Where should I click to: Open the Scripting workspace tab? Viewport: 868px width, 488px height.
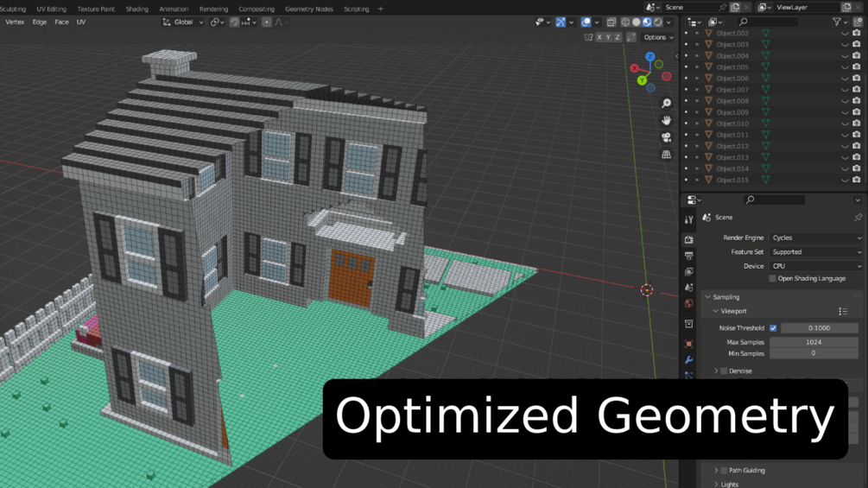(356, 9)
